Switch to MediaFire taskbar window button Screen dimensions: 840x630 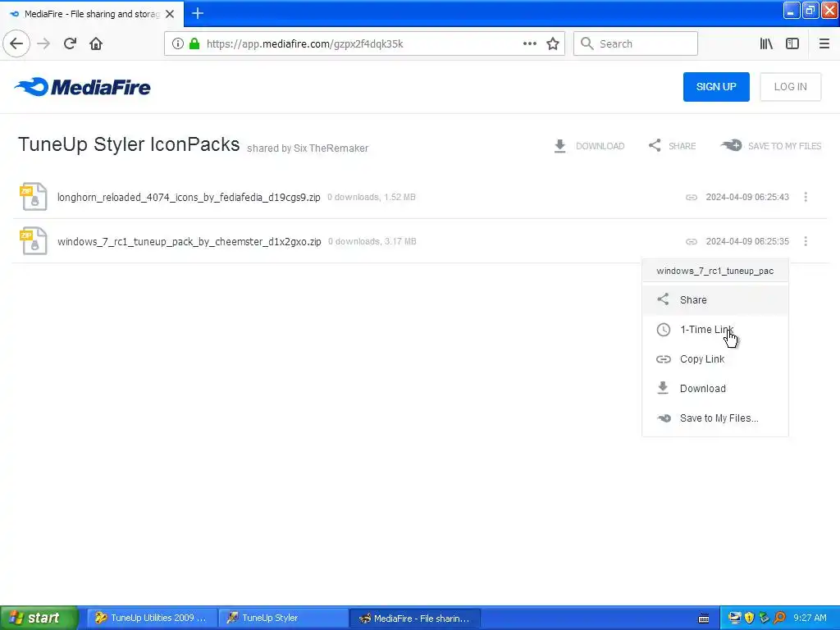point(414,618)
